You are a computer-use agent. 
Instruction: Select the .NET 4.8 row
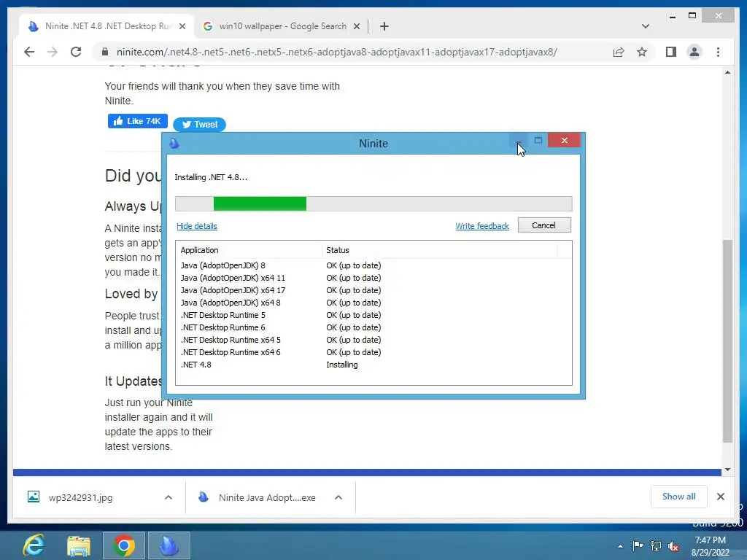point(373,365)
